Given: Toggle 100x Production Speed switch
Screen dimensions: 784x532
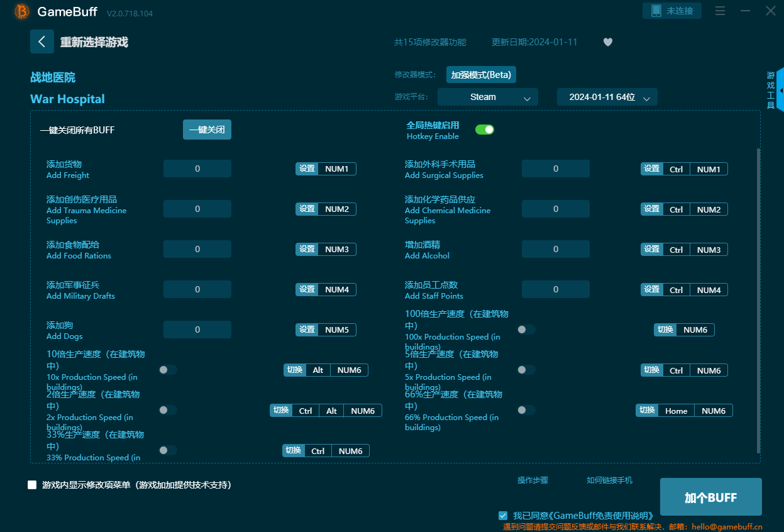Looking at the screenshot, I should [x=526, y=330].
